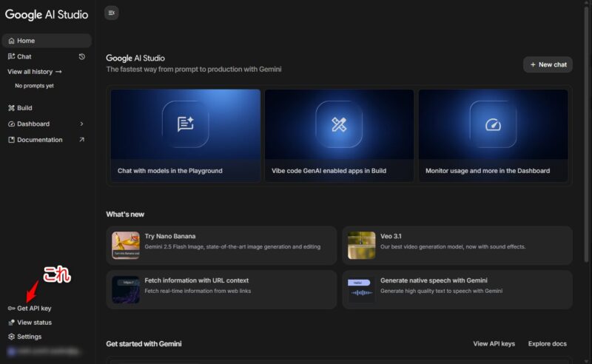Open Try Nano Banana thumbnail

pos(126,245)
